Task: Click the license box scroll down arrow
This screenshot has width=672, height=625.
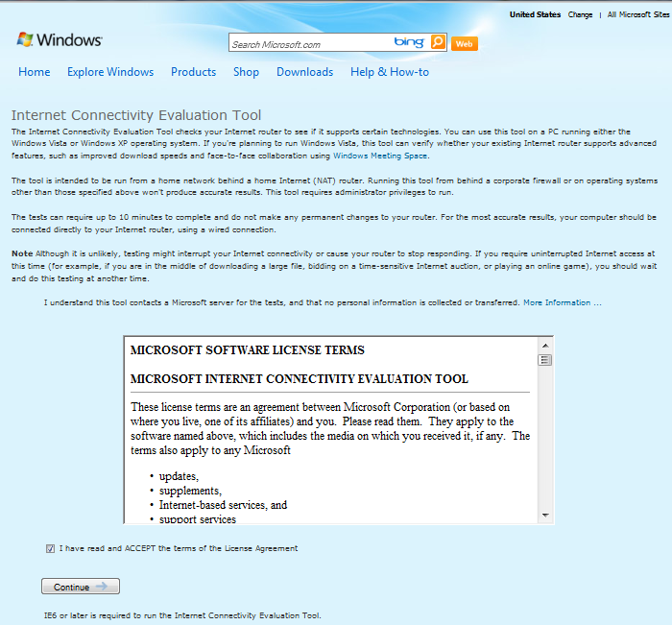Action: coord(545,516)
